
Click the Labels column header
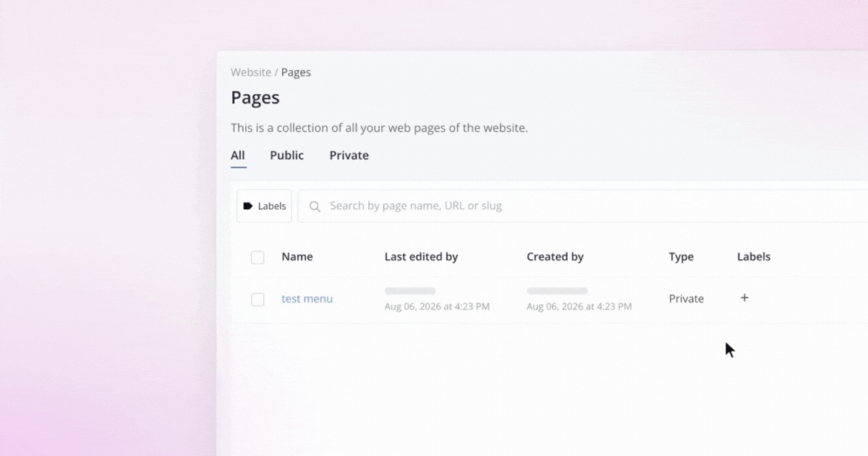754,257
